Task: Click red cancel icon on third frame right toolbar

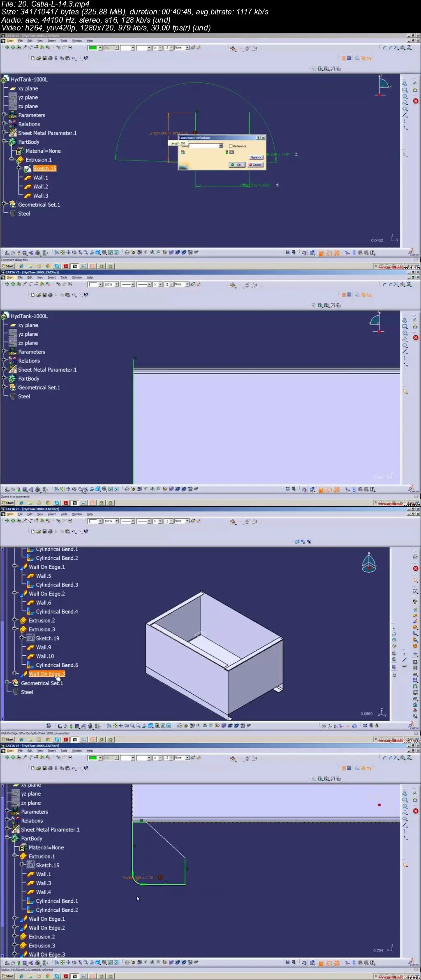Action: 416,568
